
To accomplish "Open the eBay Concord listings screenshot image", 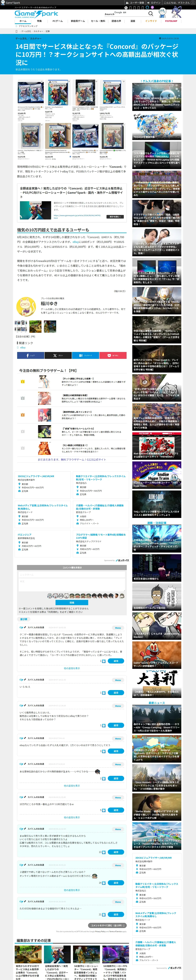I will (72, 119).
